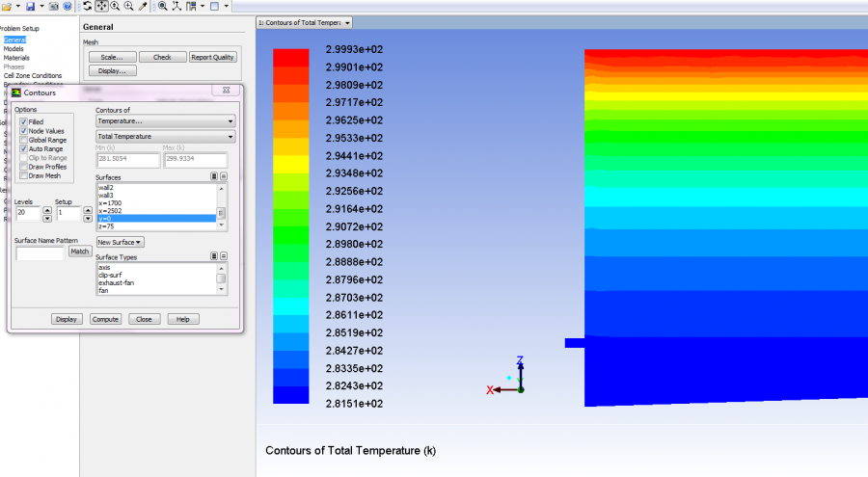The width and height of the screenshot is (868, 477).
Task: Open the Temperature contours category dropdown
Action: [x=165, y=121]
